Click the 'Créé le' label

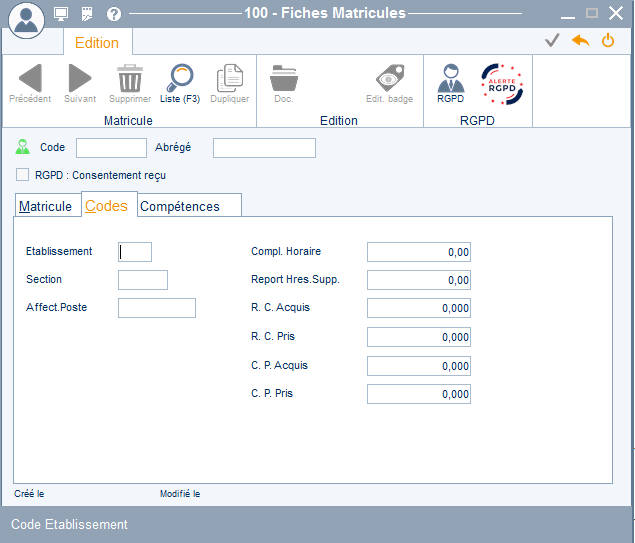[x=29, y=494]
